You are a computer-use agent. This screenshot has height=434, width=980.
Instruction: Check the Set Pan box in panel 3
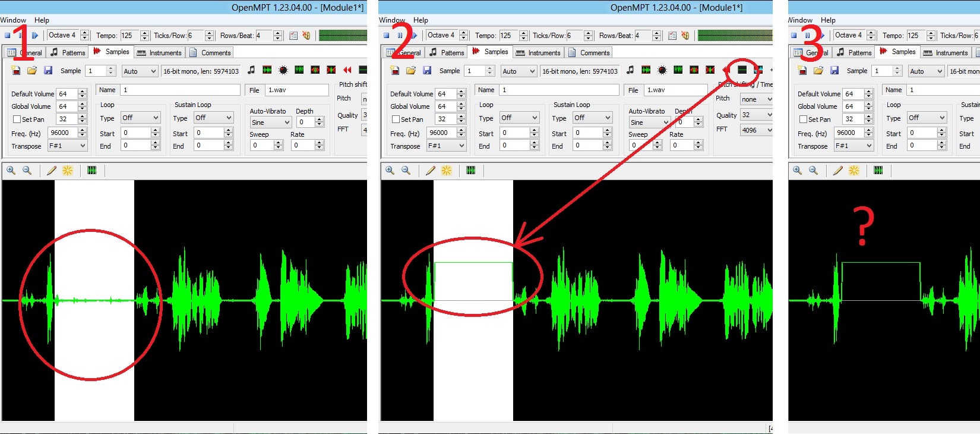[804, 119]
